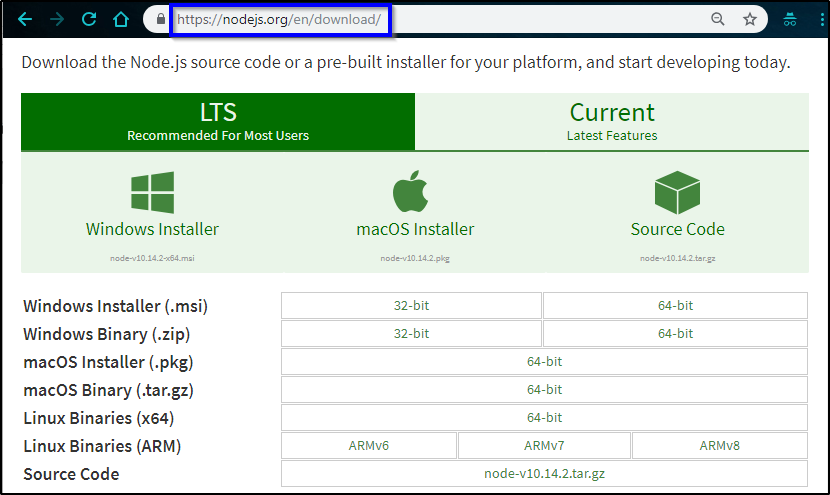Screen dimensions: 830x495
Task: Reload the page with the refresh icon
Action: [x=89, y=20]
